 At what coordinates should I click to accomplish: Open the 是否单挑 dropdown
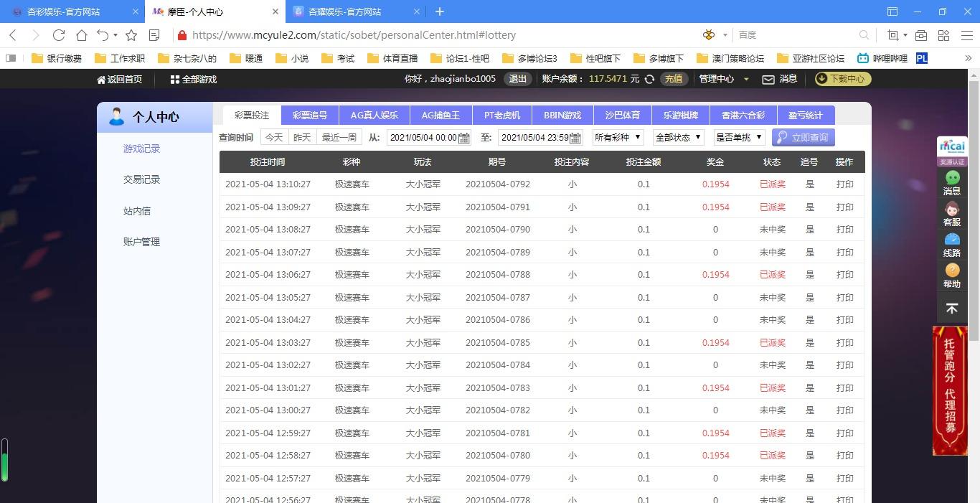click(740, 137)
